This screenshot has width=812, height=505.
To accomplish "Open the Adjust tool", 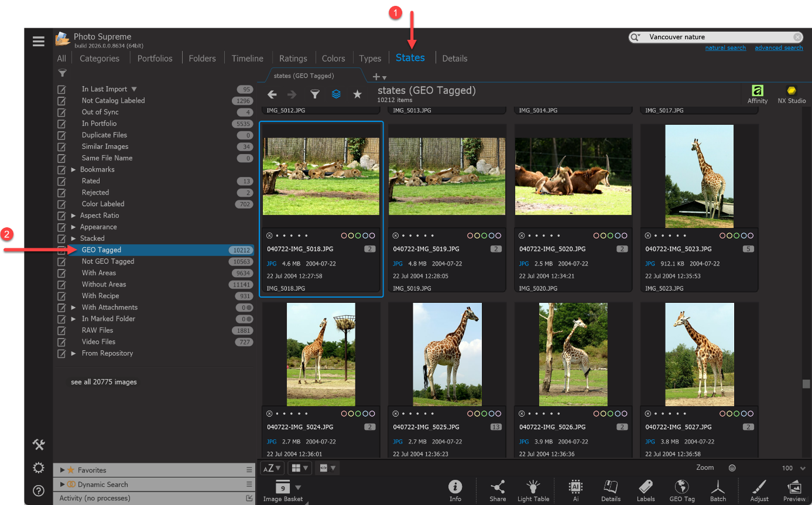I will click(759, 490).
